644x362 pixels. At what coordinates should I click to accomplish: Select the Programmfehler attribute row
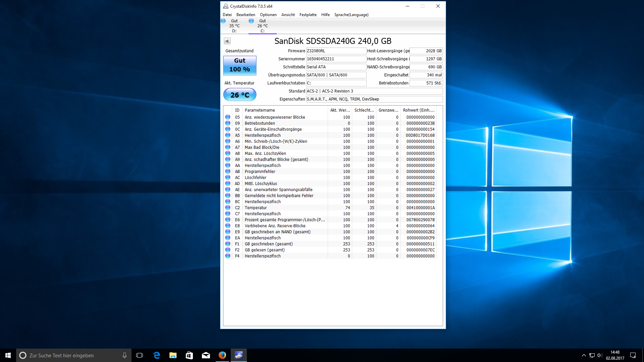[x=260, y=172]
